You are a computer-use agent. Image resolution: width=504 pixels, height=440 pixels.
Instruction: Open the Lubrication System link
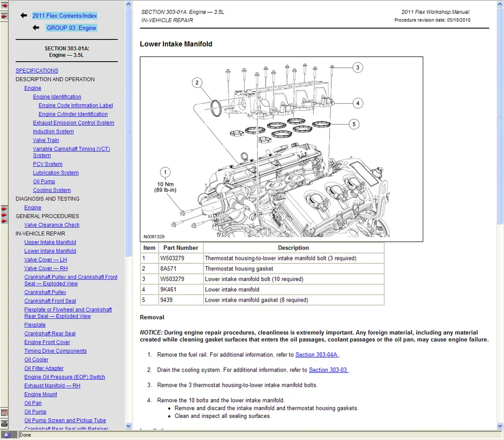[x=56, y=172]
